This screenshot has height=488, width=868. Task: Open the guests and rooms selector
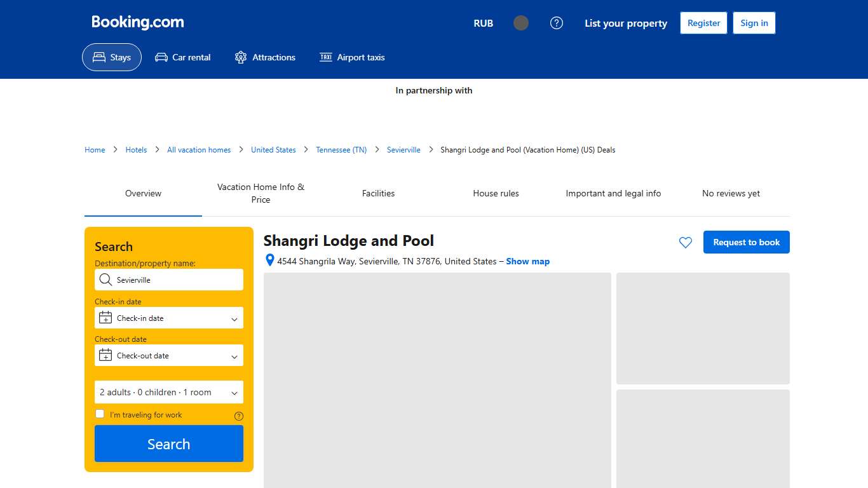click(168, 392)
